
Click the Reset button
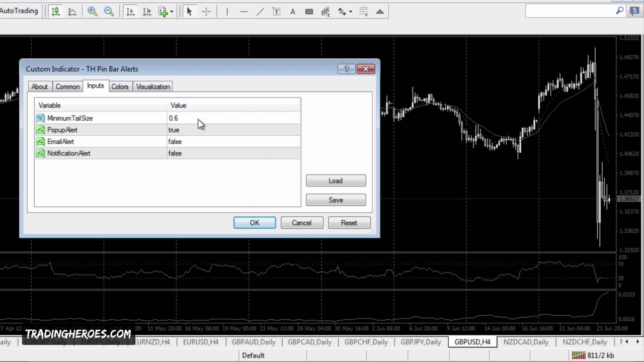click(x=349, y=223)
